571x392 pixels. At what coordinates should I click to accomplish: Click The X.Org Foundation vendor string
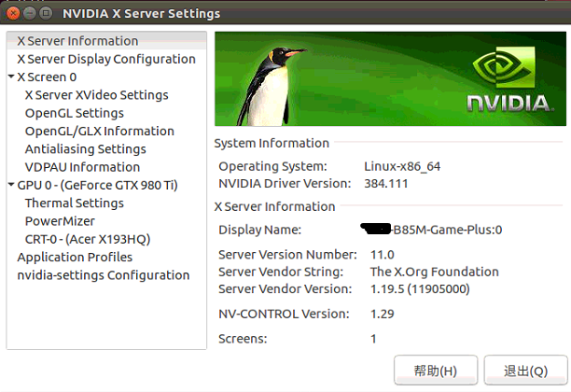click(x=435, y=272)
